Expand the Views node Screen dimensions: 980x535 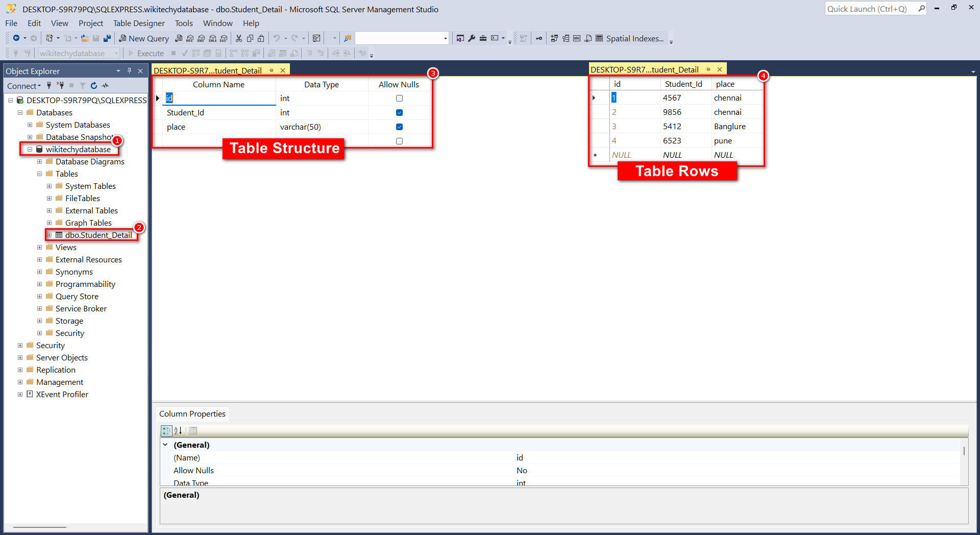tap(39, 247)
